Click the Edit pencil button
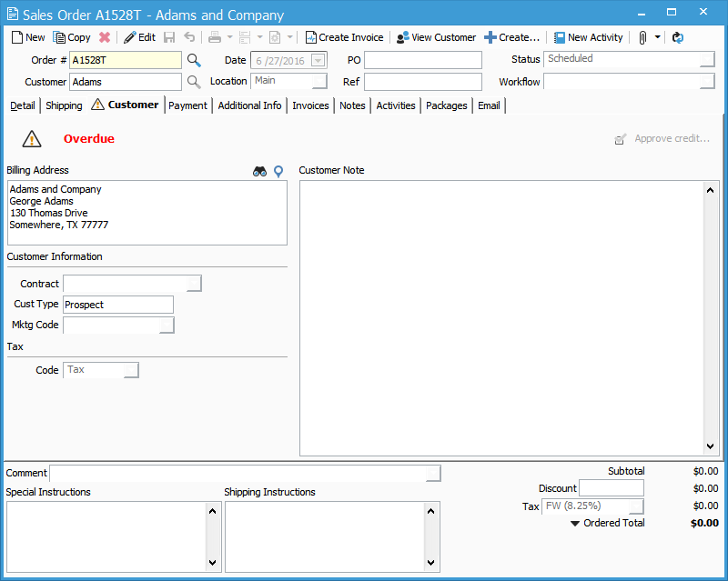Viewport: 728px width, 581px height. tap(140, 37)
